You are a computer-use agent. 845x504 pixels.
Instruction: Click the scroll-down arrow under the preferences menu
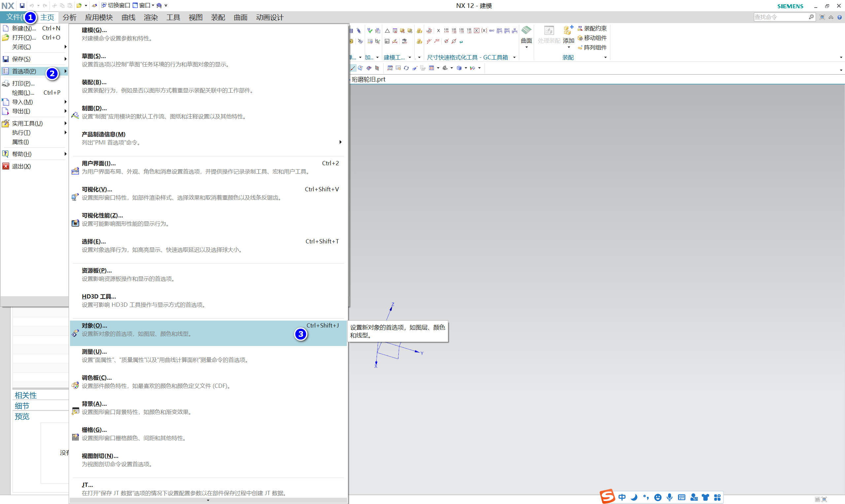click(x=208, y=500)
